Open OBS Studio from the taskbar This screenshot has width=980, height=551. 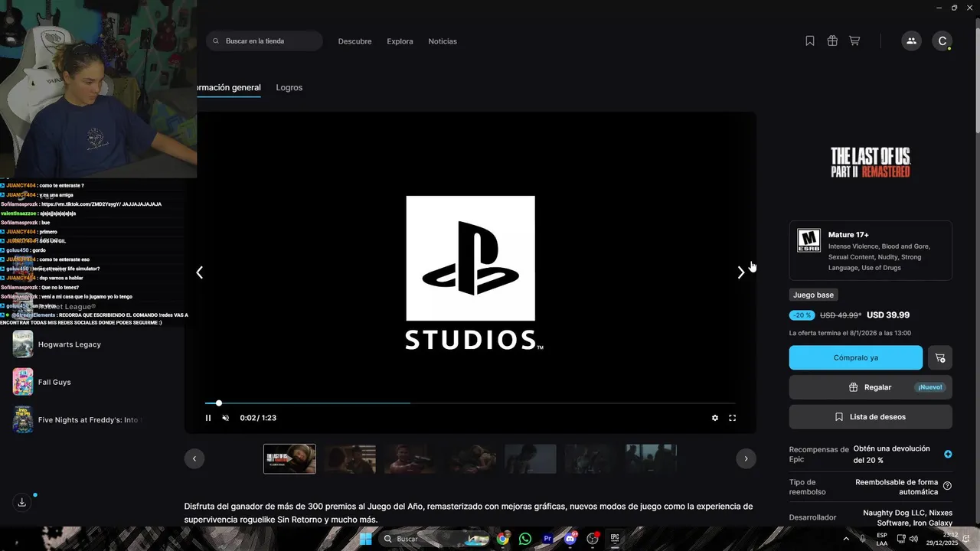(x=592, y=539)
